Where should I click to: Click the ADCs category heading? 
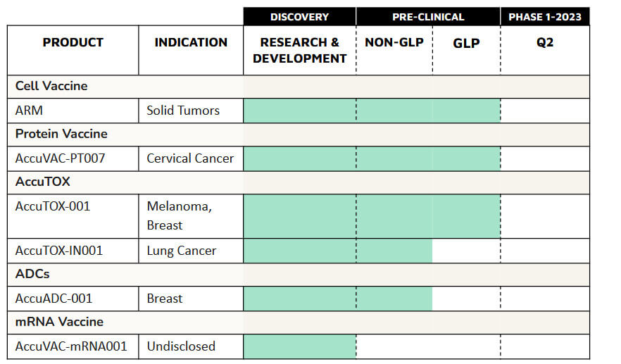coord(32,274)
